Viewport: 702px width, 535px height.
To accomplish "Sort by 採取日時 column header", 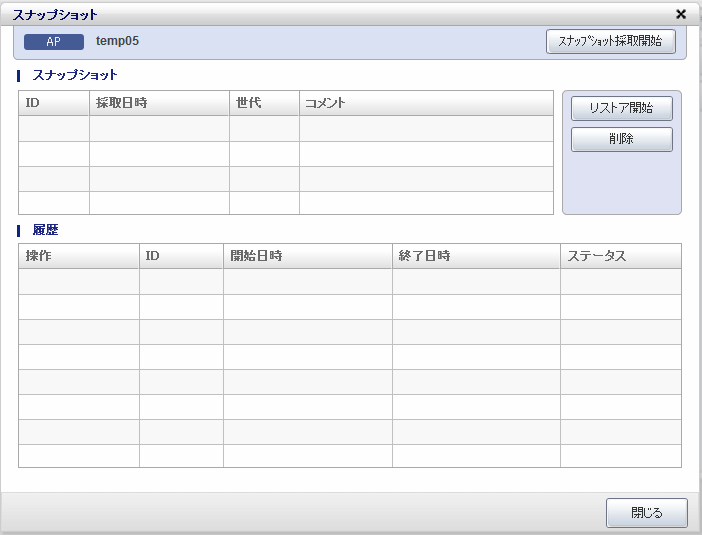I will click(159, 103).
